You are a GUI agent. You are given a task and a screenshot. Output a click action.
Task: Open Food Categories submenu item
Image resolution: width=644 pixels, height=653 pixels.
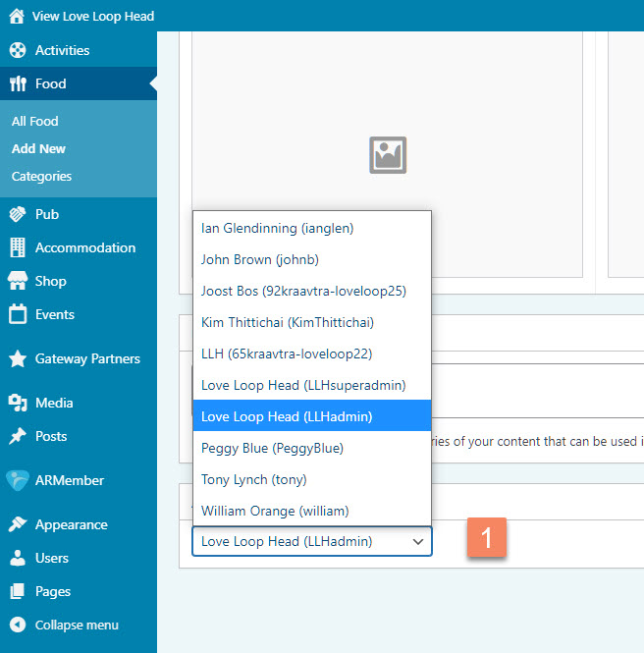coord(41,176)
